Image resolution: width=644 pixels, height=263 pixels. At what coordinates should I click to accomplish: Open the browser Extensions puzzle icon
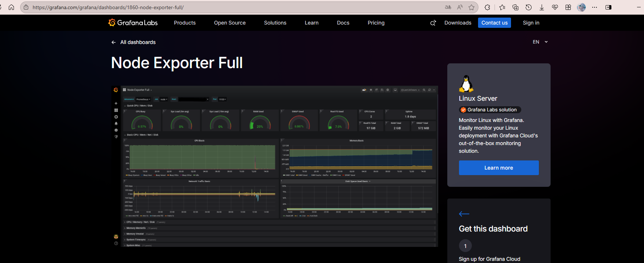tap(487, 7)
